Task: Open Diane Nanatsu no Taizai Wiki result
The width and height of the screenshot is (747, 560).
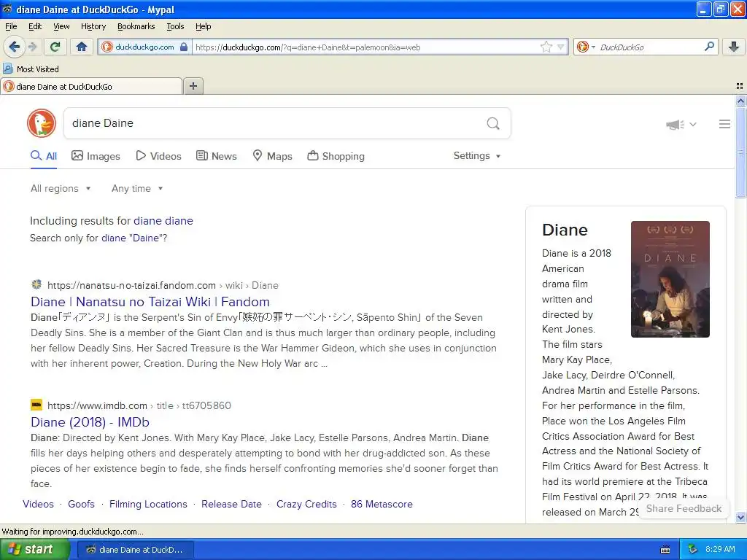Action: coord(150,302)
